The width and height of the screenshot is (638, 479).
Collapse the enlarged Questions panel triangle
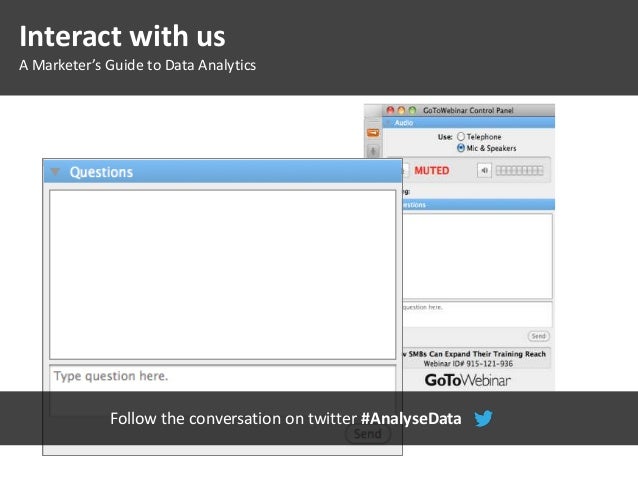(55, 172)
